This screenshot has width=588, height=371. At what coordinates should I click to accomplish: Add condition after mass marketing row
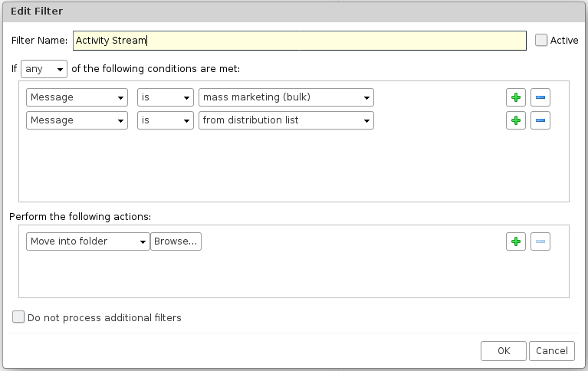[x=516, y=97]
